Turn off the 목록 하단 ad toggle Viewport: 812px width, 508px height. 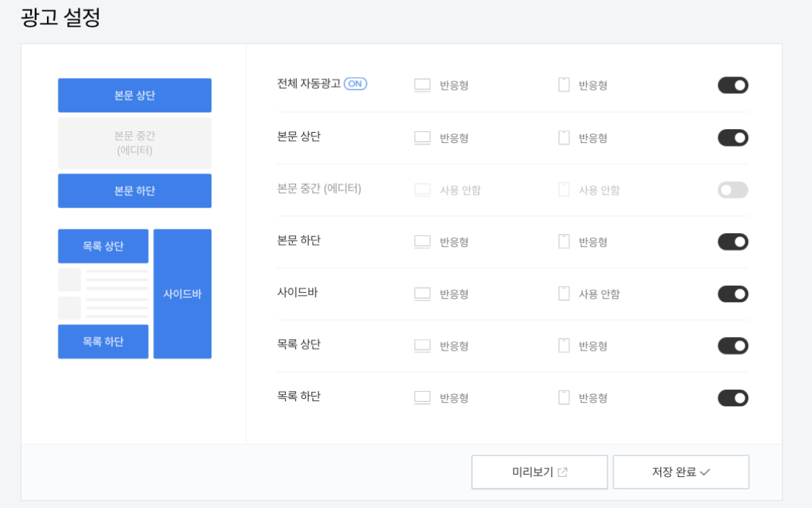coord(733,398)
